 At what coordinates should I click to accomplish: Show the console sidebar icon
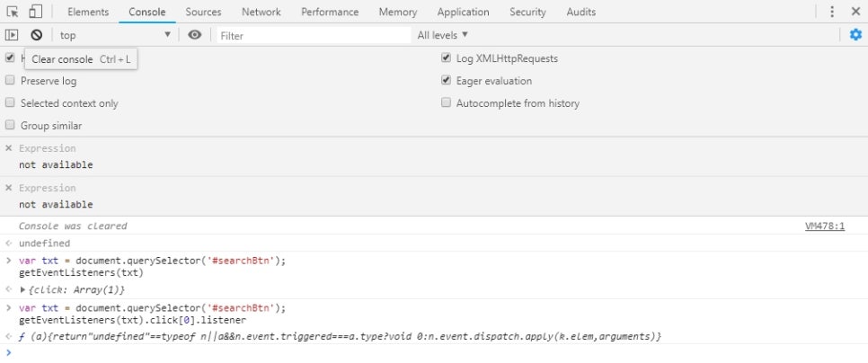[12, 35]
